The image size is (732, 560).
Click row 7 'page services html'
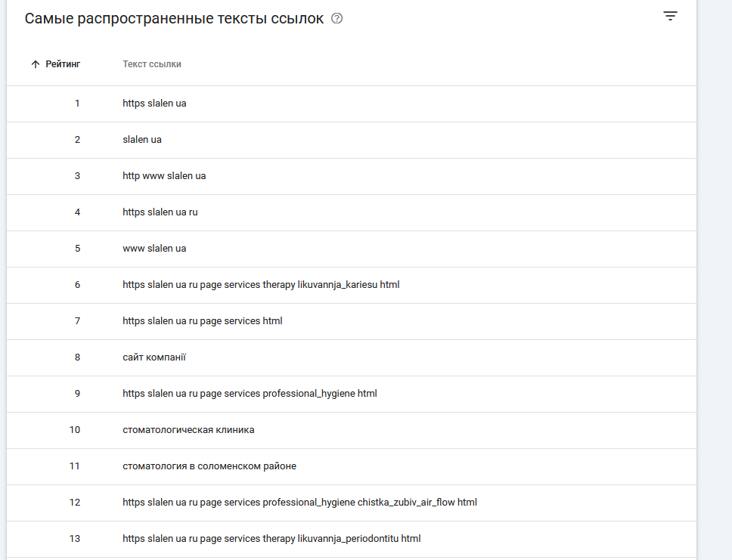pos(203,321)
